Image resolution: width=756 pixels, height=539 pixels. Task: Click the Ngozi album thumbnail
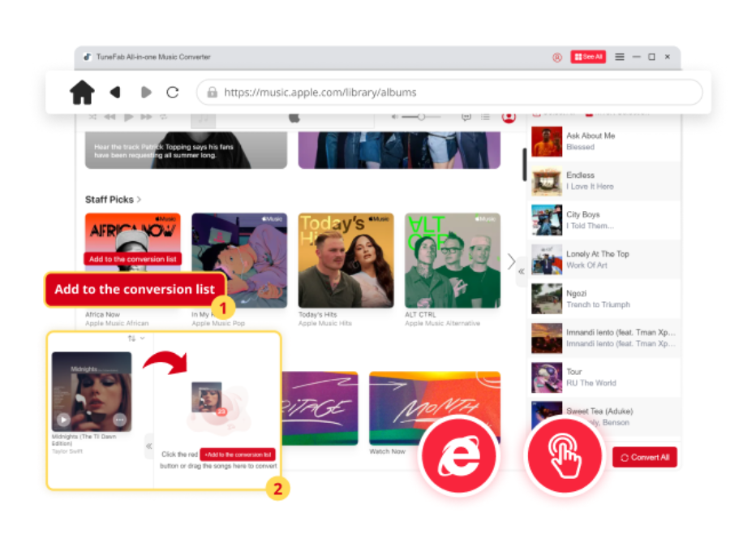[x=547, y=299]
